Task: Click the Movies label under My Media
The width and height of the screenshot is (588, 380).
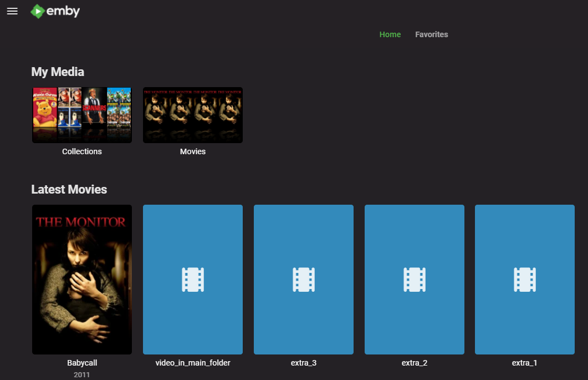Action: [x=193, y=151]
